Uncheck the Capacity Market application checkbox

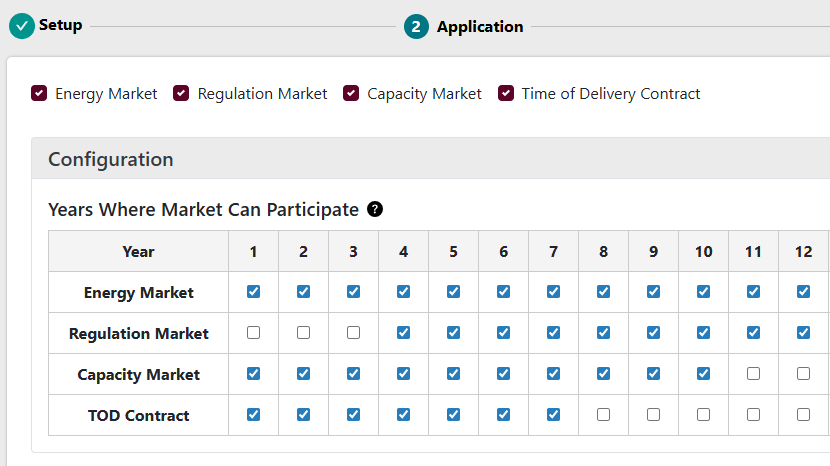point(351,93)
